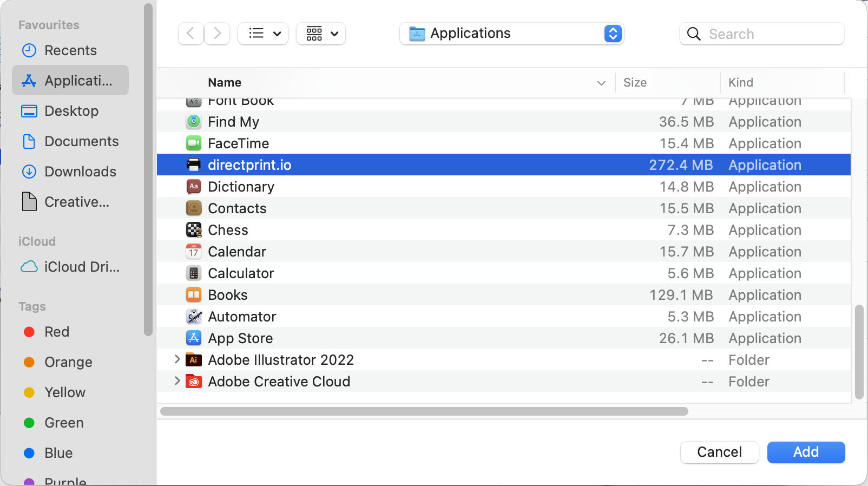Sort by the Kind column header
Image resolution: width=868 pixels, height=486 pixels.
[x=741, y=83]
